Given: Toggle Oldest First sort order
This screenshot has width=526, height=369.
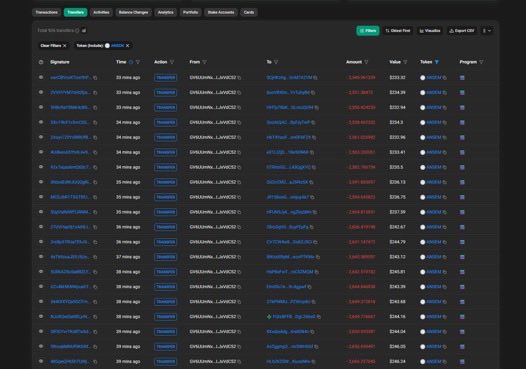Looking at the screenshot, I should [x=398, y=31].
